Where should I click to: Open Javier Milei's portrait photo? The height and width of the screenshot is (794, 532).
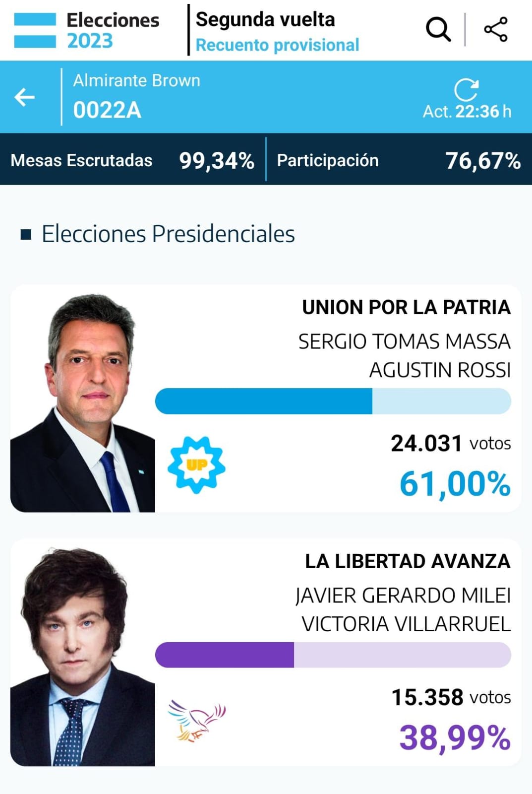[83, 657]
